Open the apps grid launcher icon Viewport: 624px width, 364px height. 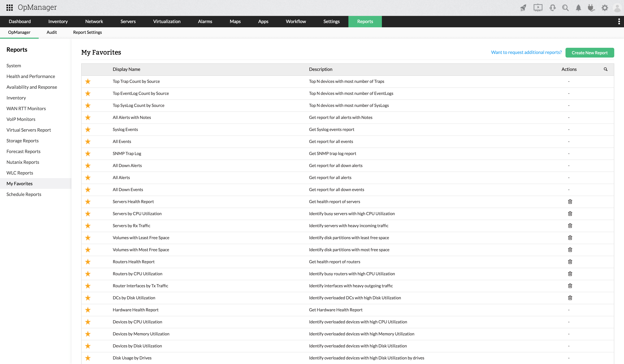click(x=9, y=7)
